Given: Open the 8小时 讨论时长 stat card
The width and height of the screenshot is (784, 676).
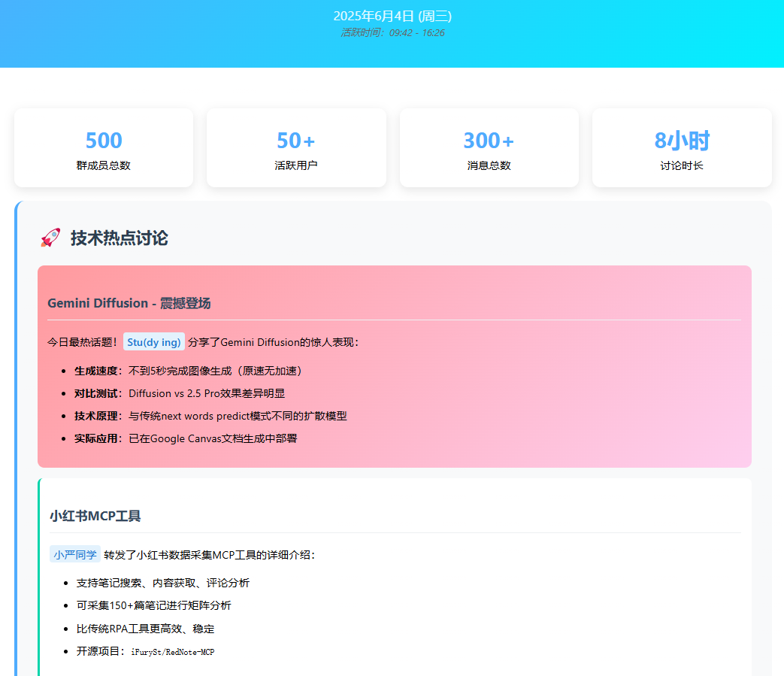Looking at the screenshot, I should [682, 148].
